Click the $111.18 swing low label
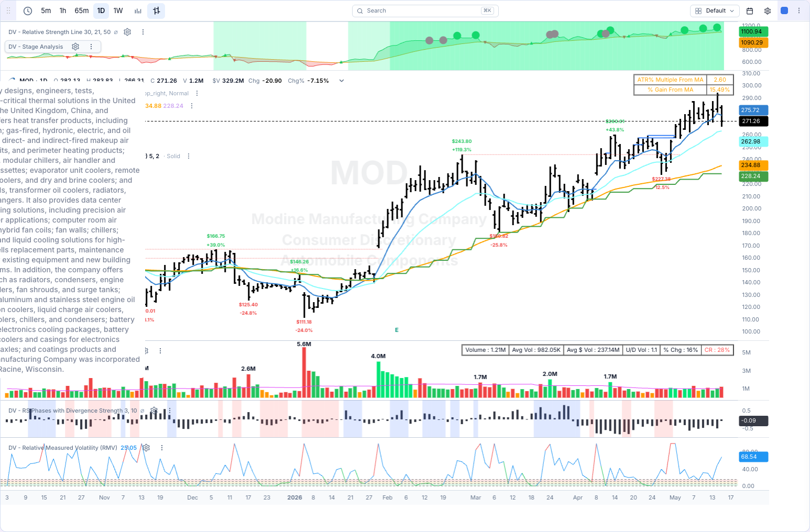Viewport: 810px width, 532px height. [x=304, y=322]
